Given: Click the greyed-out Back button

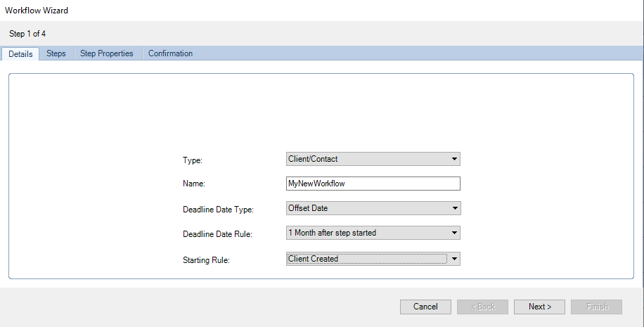Looking at the screenshot, I should click(x=482, y=307).
